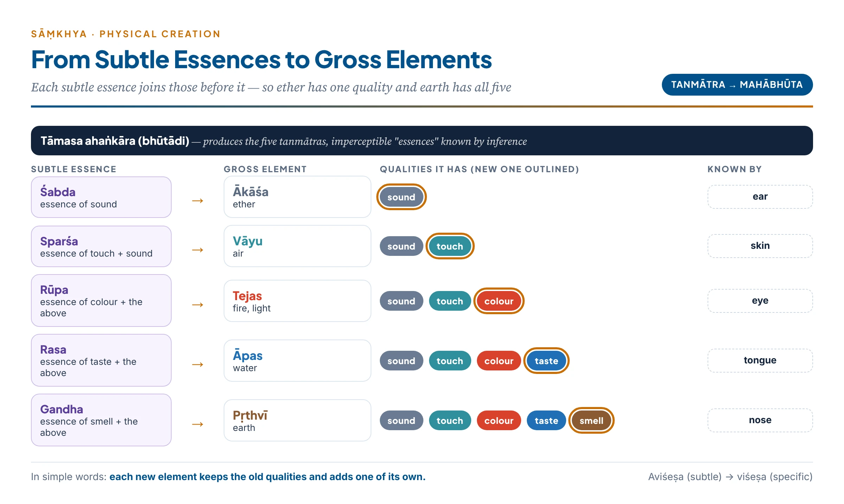Click the dashed tongue box
844x504 pixels.
(760, 361)
